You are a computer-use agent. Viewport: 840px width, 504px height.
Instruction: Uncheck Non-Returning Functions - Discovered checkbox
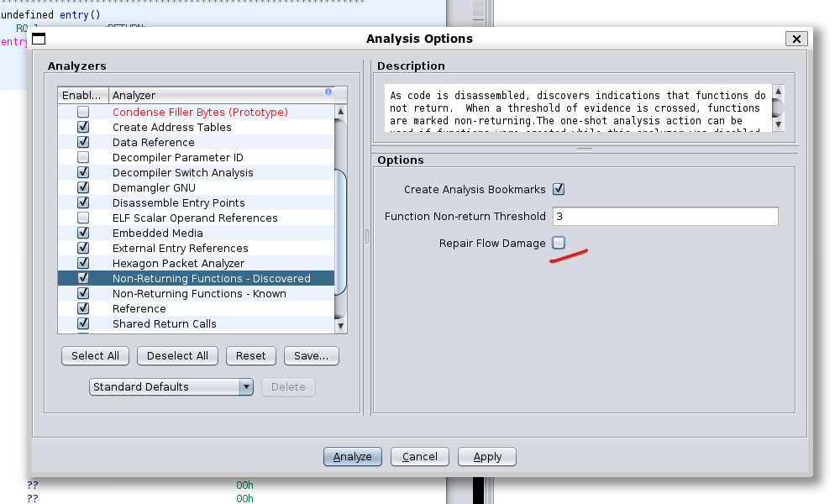pos(83,278)
